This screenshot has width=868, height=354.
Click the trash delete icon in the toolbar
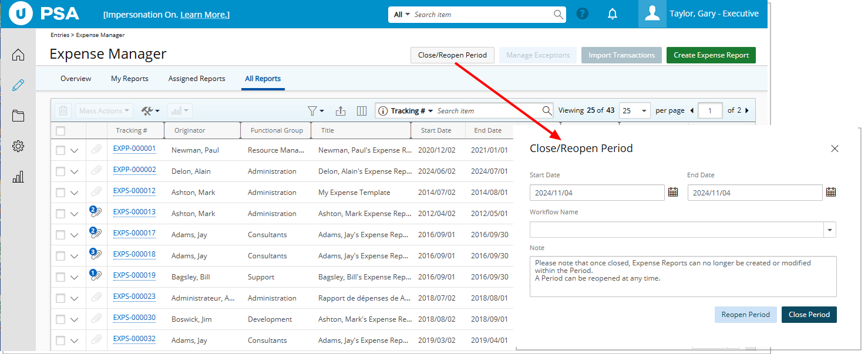pyautogui.click(x=64, y=110)
